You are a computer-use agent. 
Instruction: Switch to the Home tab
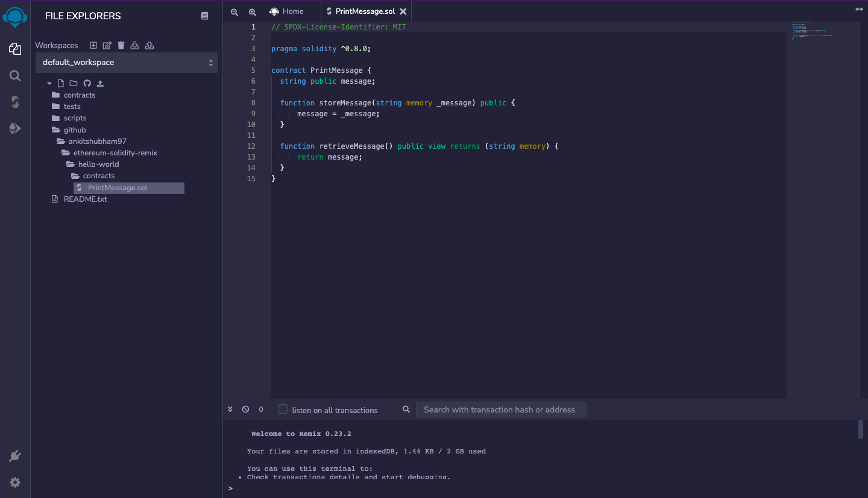pyautogui.click(x=287, y=11)
